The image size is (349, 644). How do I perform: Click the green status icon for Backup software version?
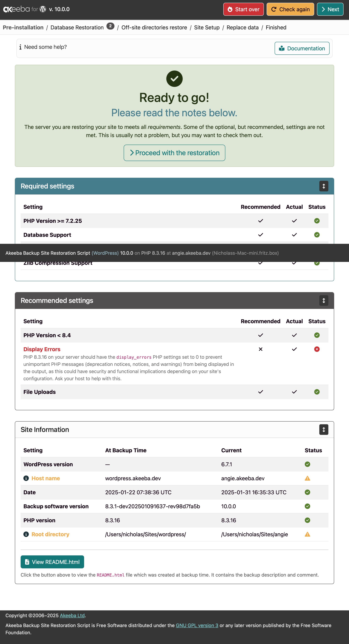tap(307, 506)
